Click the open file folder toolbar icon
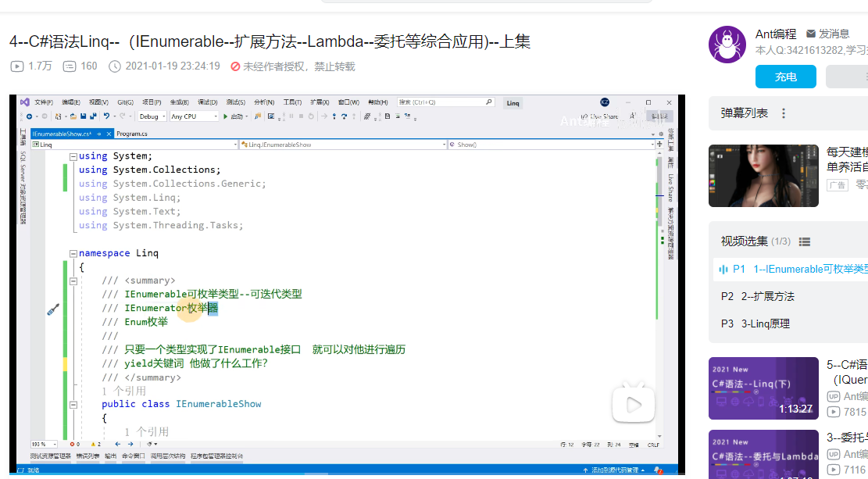The height and width of the screenshot is (479, 868). tap(73, 116)
